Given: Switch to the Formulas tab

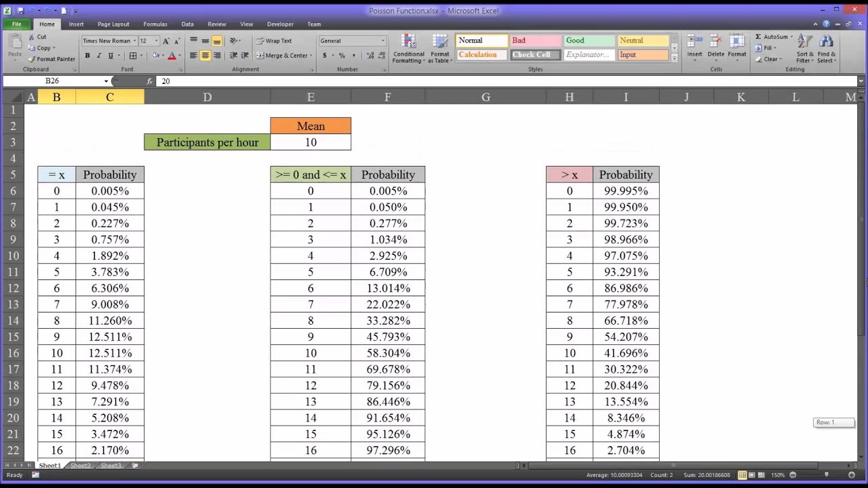Looking at the screenshot, I should [x=155, y=24].
